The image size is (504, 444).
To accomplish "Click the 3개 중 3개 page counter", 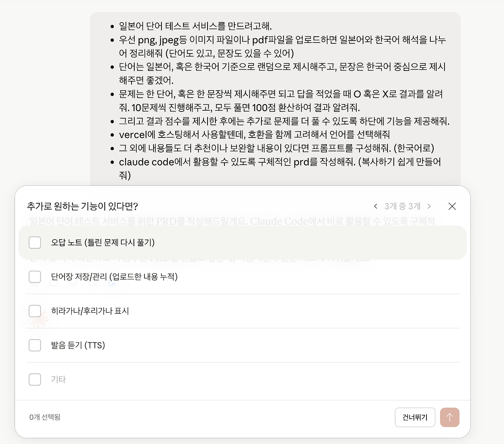I will pos(402,206).
